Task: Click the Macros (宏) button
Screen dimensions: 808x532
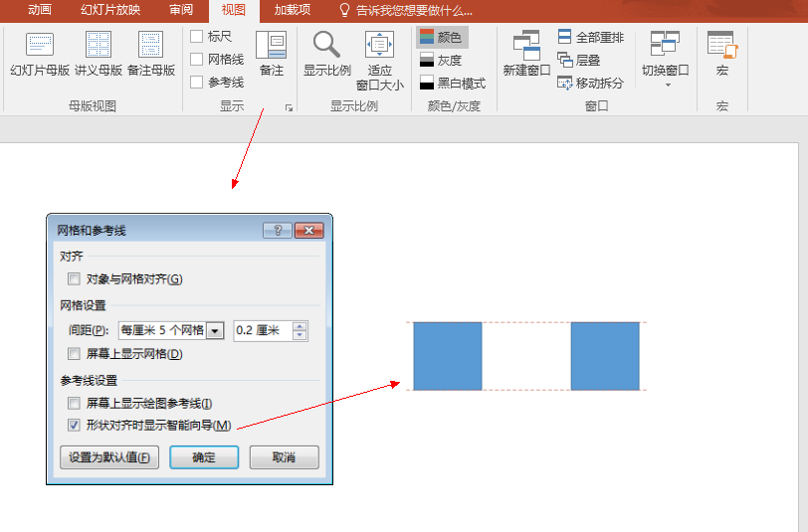Action: coord(722,54)
